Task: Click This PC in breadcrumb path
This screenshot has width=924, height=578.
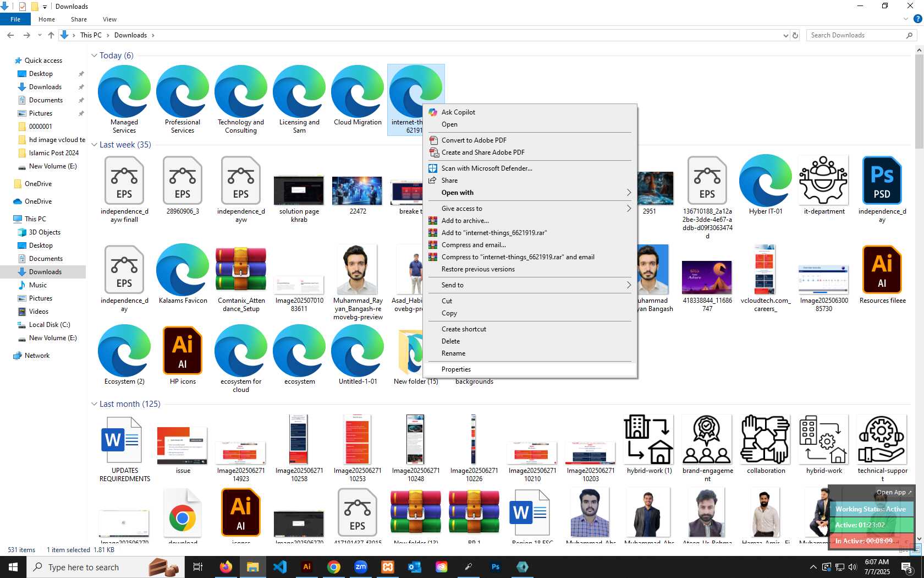Action: point(91,35)
